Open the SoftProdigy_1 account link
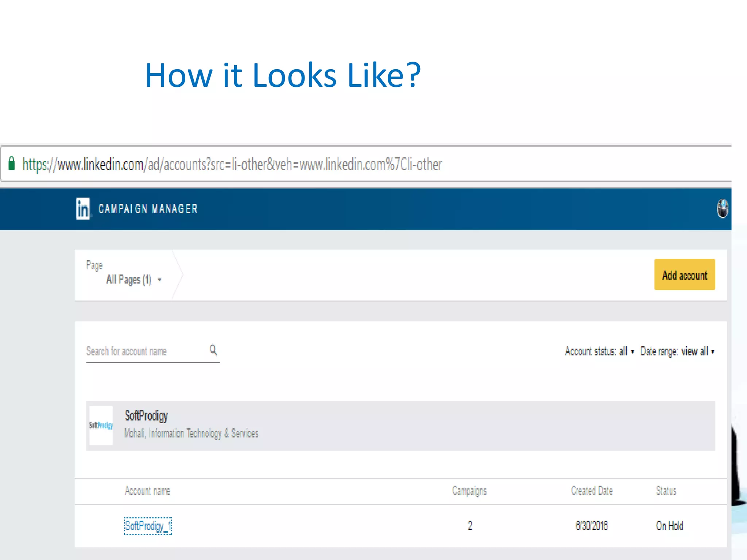Viewport: 747px width, 560px height. coord(148,526)
